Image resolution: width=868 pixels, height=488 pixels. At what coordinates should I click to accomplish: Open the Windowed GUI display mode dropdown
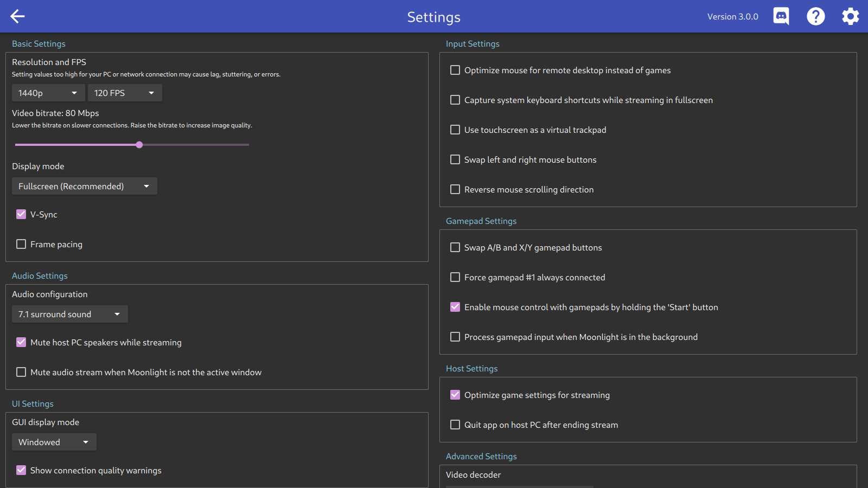[x=54, y=442]
